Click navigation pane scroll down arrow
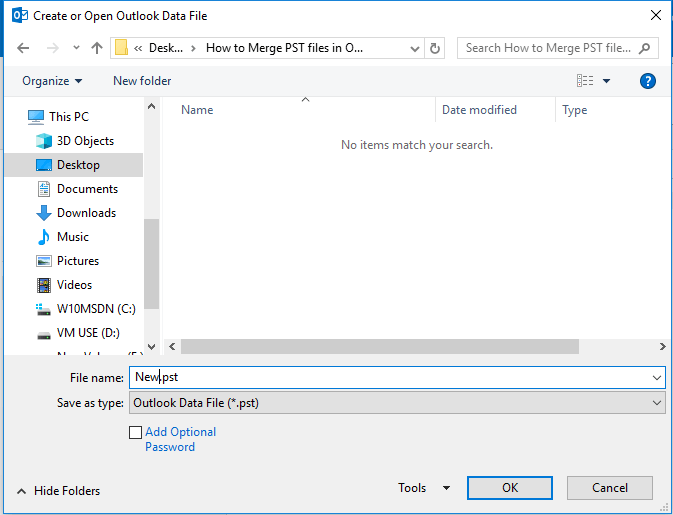The width and height of the screenshot is (673, 515). click(x=152, y=346)
